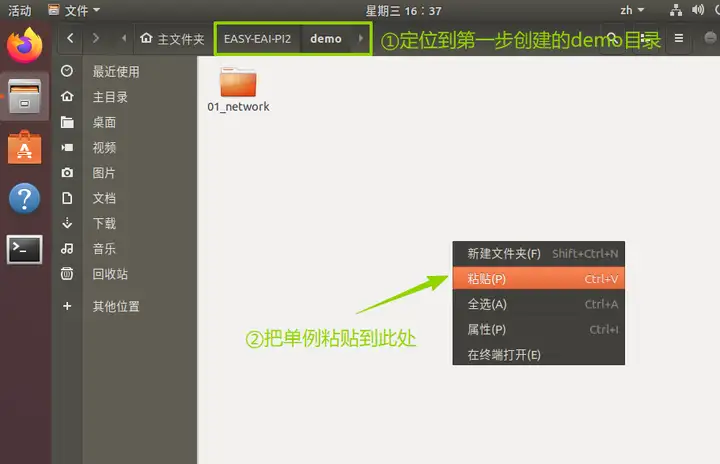Click the minimize window button
The image size is (720, 464).
(710, 38)
